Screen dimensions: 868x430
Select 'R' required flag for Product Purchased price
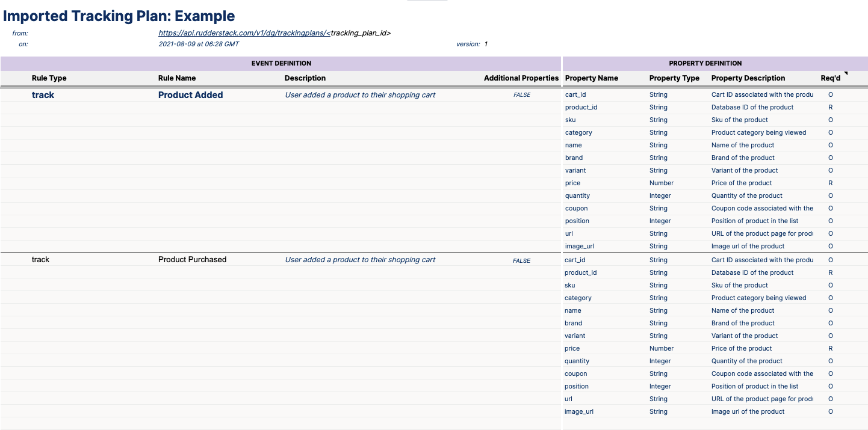[831, 348]
